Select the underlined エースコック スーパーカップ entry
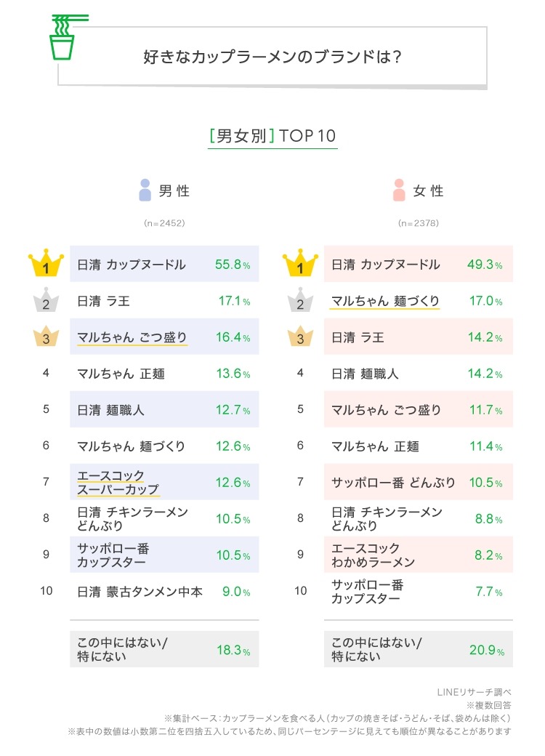This screenshot has height=756, width=545. (x=118, y=483)
